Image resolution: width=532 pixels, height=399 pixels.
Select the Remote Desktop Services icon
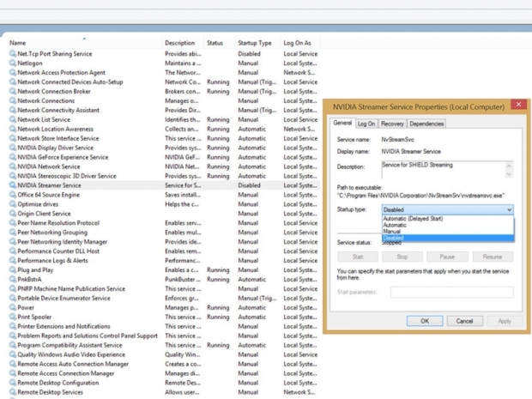(12, 392)
